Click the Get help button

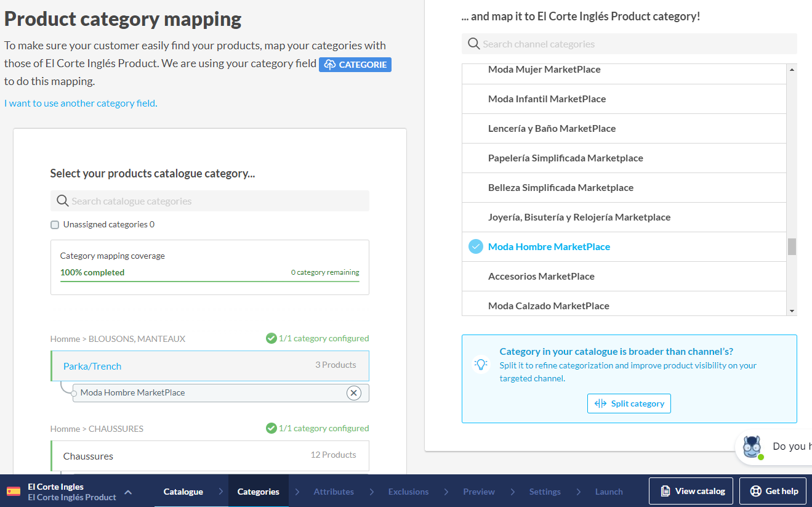tap(774, 491)
